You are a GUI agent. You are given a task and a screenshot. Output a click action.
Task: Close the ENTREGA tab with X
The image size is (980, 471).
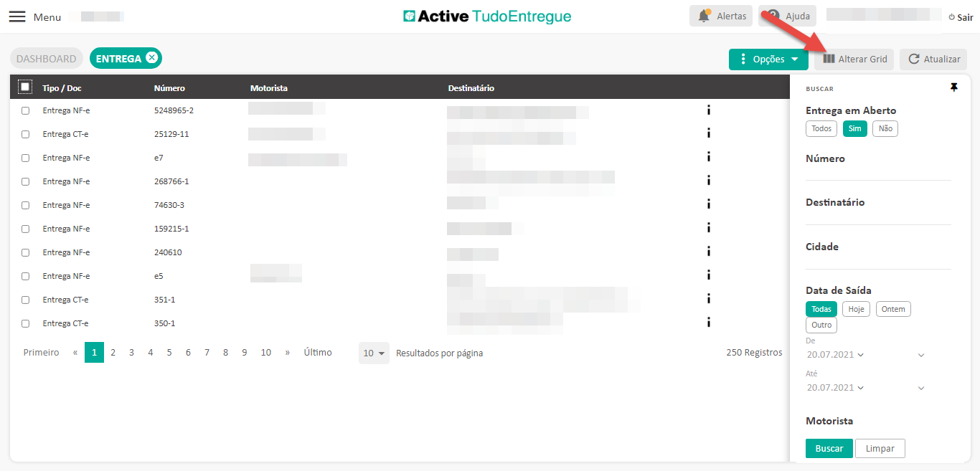(x=151, y=58)
